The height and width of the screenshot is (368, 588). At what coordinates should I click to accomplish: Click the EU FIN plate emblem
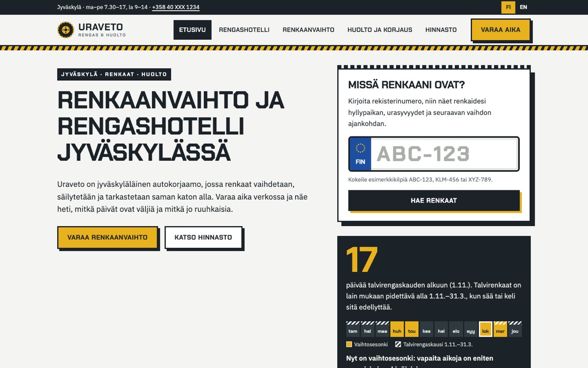coord(360,154)
